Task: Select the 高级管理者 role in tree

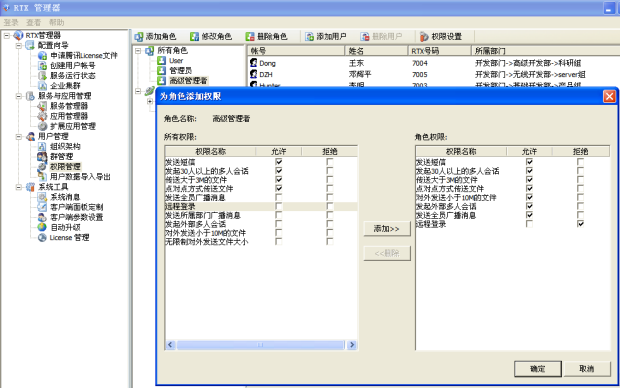Action: pyautogui.click(x=188, y=81)
